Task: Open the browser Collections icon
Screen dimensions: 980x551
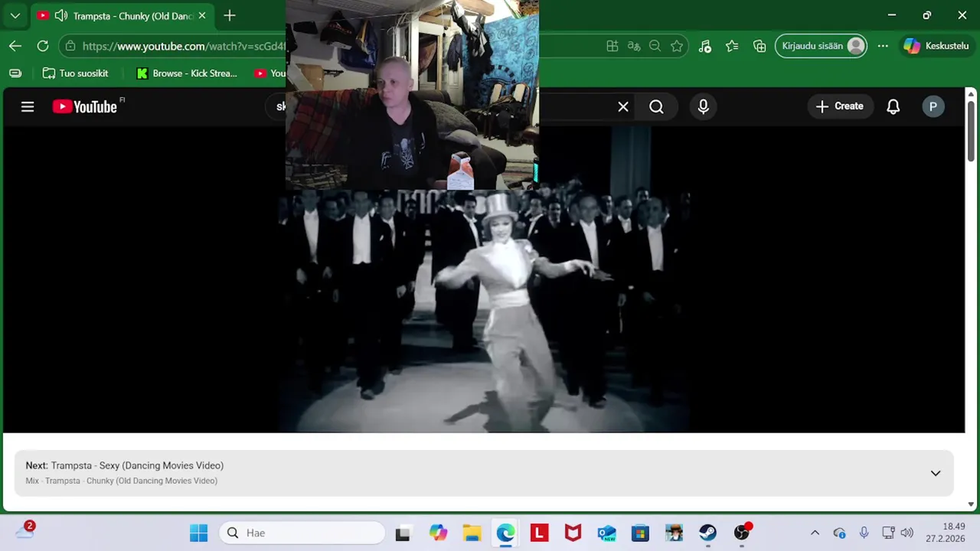Action: [x=759, y=46]
